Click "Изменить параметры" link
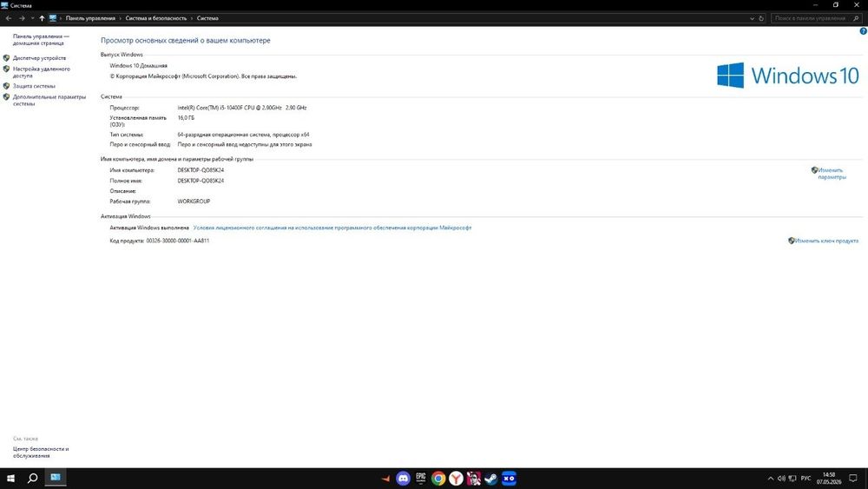Screen dimensions: 868x489 coord(832,174)
